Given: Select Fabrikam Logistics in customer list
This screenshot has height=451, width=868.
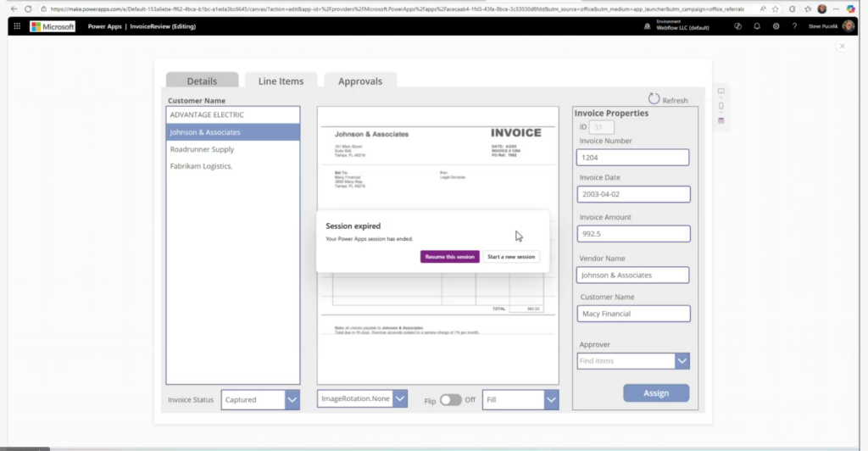Looking at the screenshot, I should coord(233,166).
